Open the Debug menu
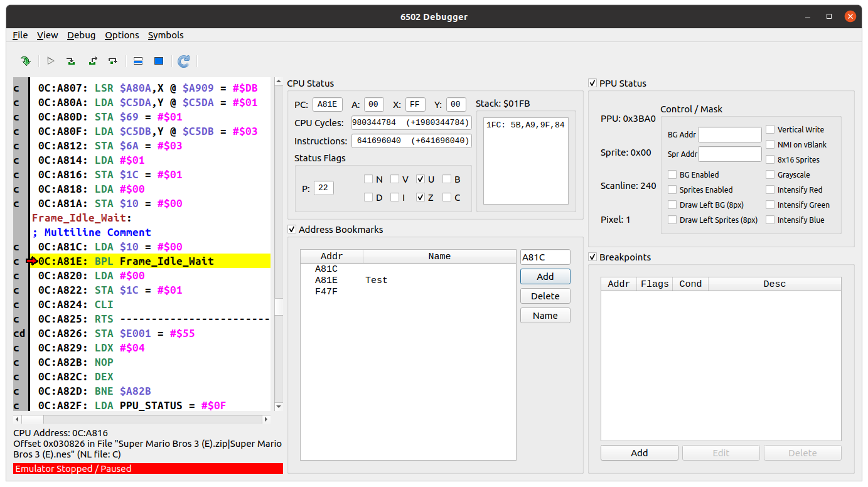The image size is (868, 487). [82, 35]
